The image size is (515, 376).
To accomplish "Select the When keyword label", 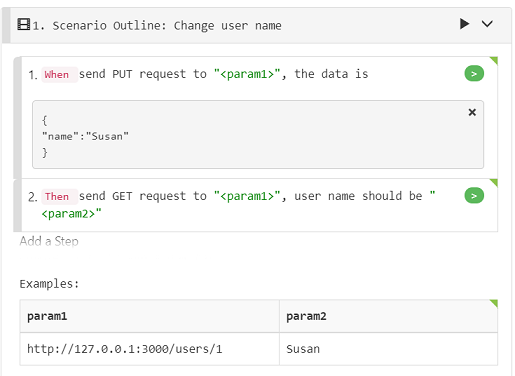I will (59, 75).
